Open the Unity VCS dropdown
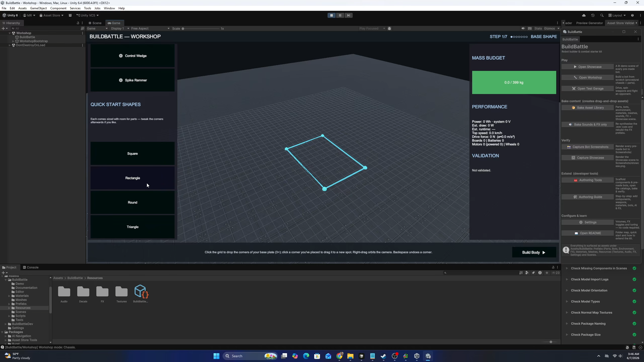Screen dimensions: 644x362 click(88, 15)
